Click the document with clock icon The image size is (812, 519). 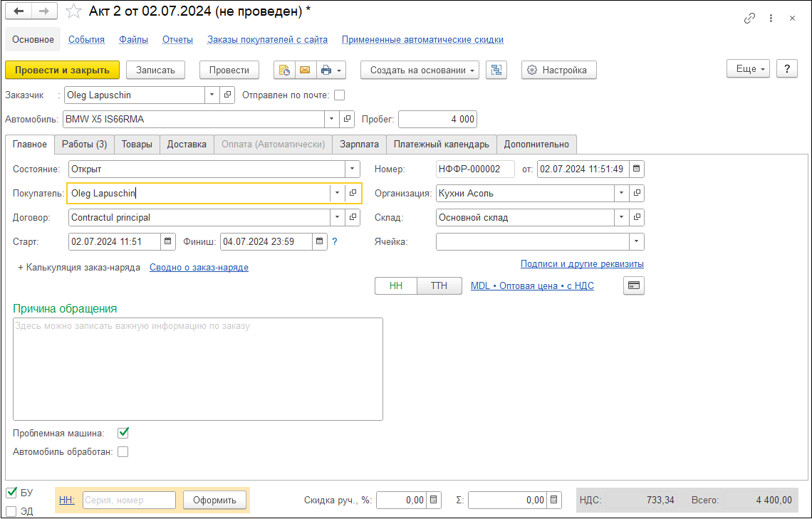[285, 70]
